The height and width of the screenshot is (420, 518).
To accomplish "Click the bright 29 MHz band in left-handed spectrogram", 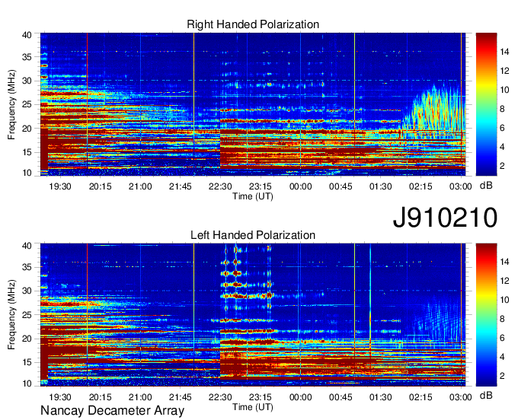I will 248,295.
